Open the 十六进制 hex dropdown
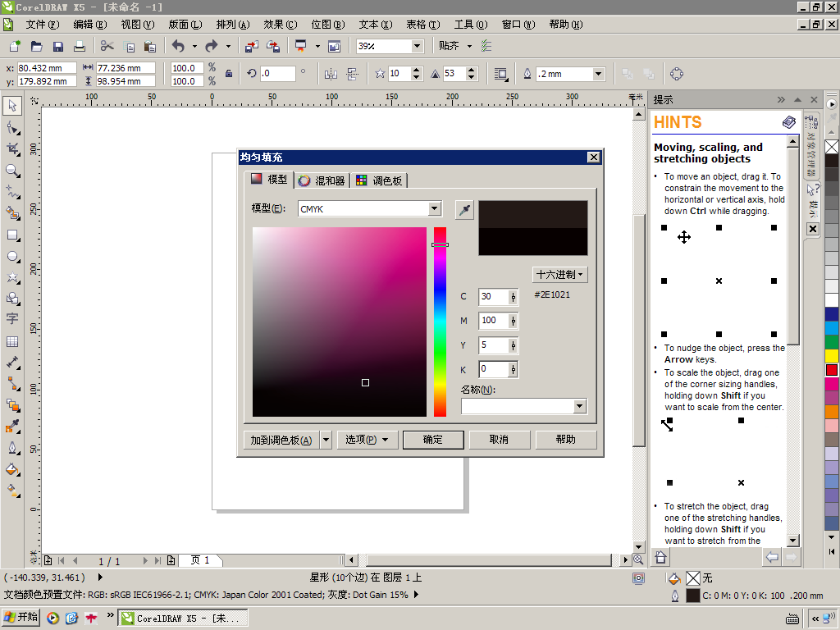 point(559,275)
